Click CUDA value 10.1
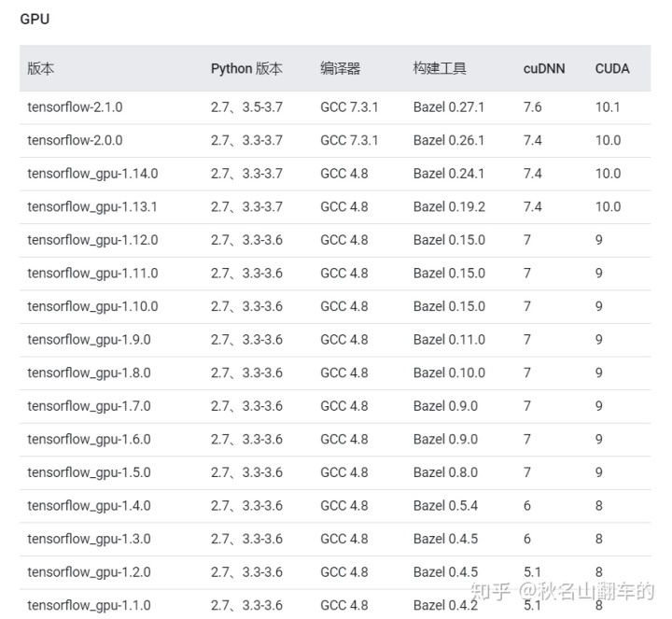 [608, 106]
